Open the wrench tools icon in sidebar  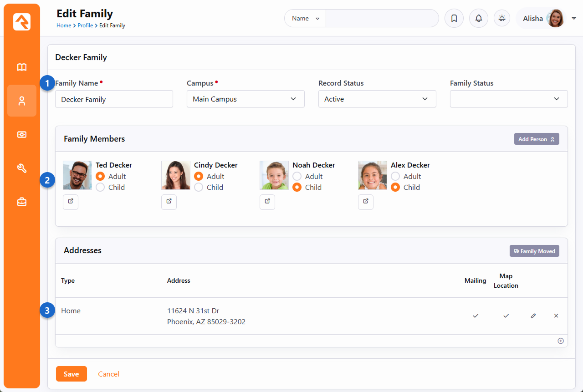pos(22,168)
